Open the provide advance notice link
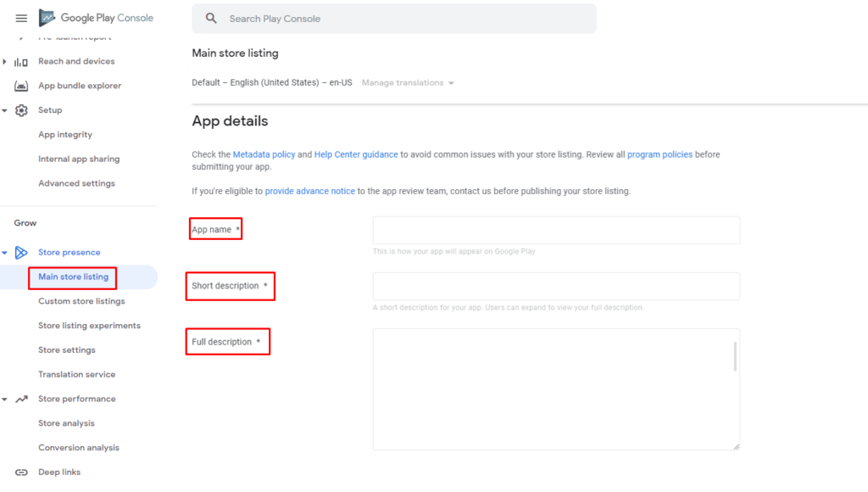Image resolution: width=868 pixels, height=492 pixels. (x=310, y=191)
